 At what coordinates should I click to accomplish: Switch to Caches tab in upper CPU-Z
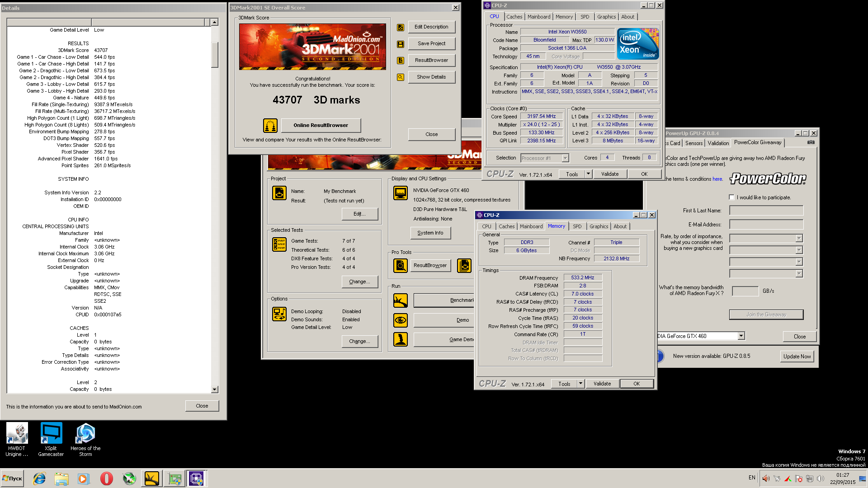[514, 17]
